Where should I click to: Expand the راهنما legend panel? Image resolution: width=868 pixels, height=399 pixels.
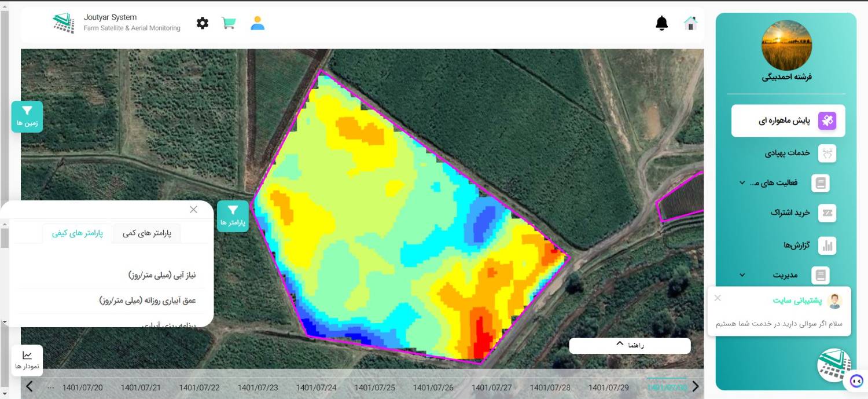point(630,345)
